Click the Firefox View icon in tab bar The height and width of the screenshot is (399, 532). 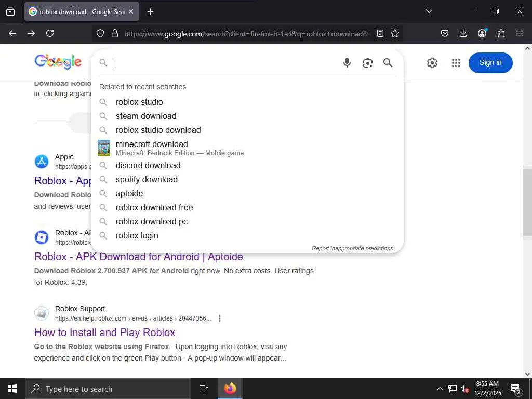10,11
